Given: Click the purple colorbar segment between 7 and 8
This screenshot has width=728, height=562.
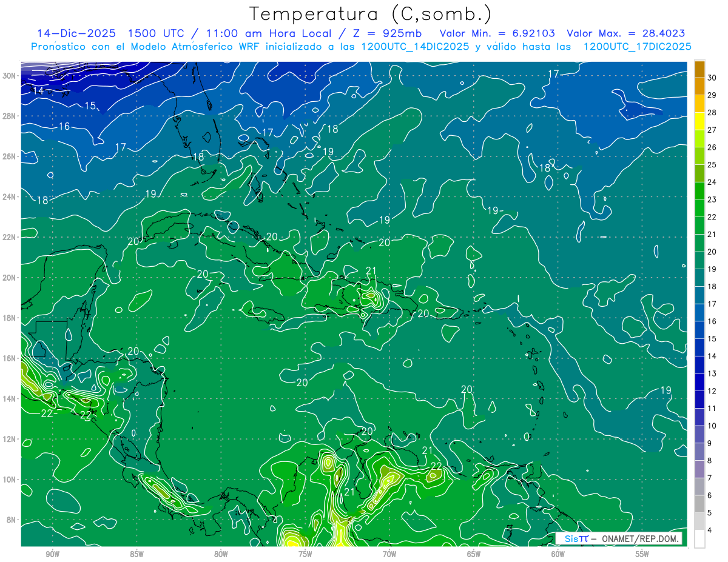Looking at the screenshot, I should [699, 469].
